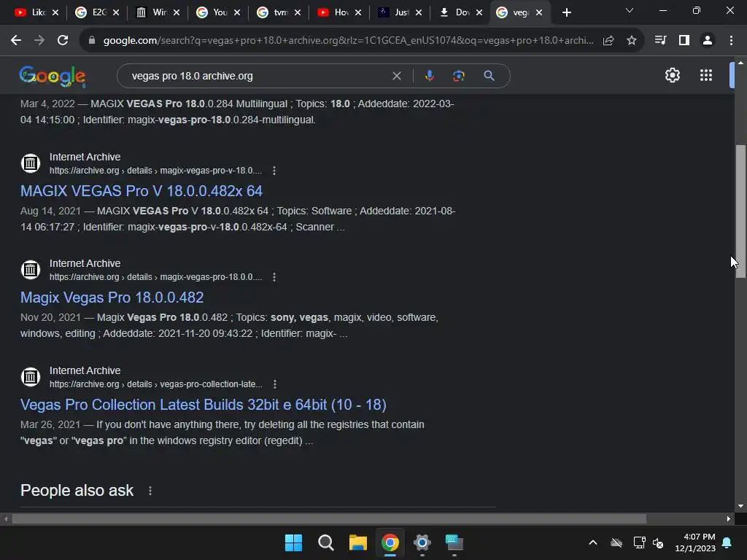Open Chrome three-dot menu
This screenshot has height=560, width=747.
[731, 41]
